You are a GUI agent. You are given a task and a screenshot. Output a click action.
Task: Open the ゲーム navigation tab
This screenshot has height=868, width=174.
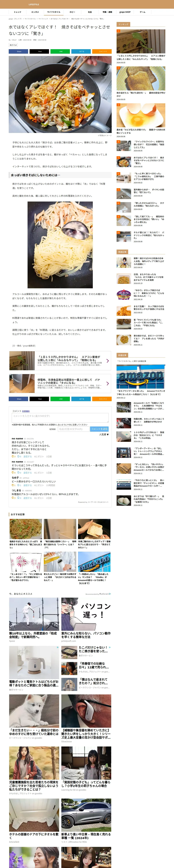143,12
